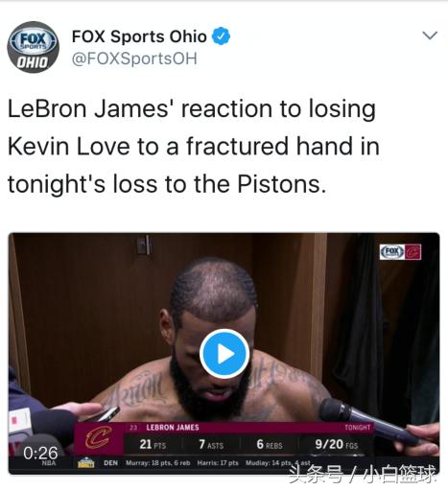Click the 0:26 video duration label
The image size is (448, 491).
[40, 453]
